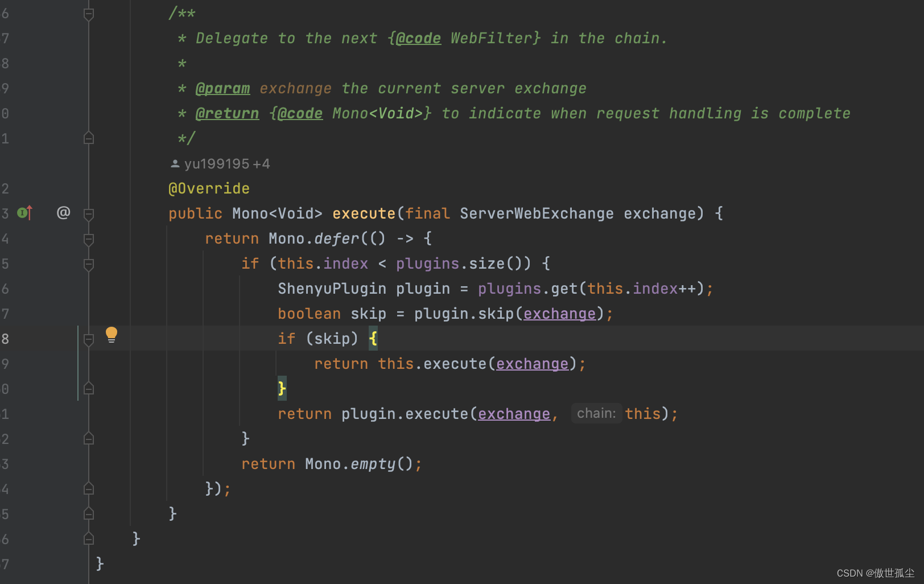Screen dimensions: 924x584
Task: Click the Mono<Void> text in Javadoc return
Action: [377, 113]
